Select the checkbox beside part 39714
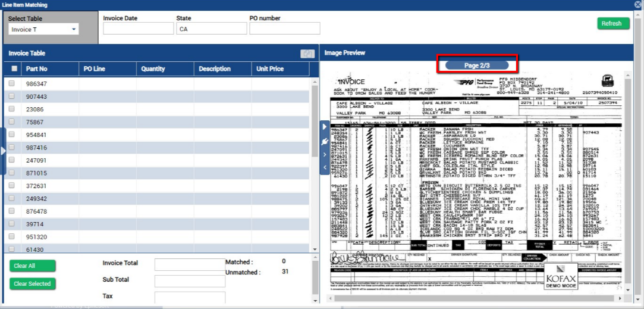The image size is (644, 309). coord(12,223)
